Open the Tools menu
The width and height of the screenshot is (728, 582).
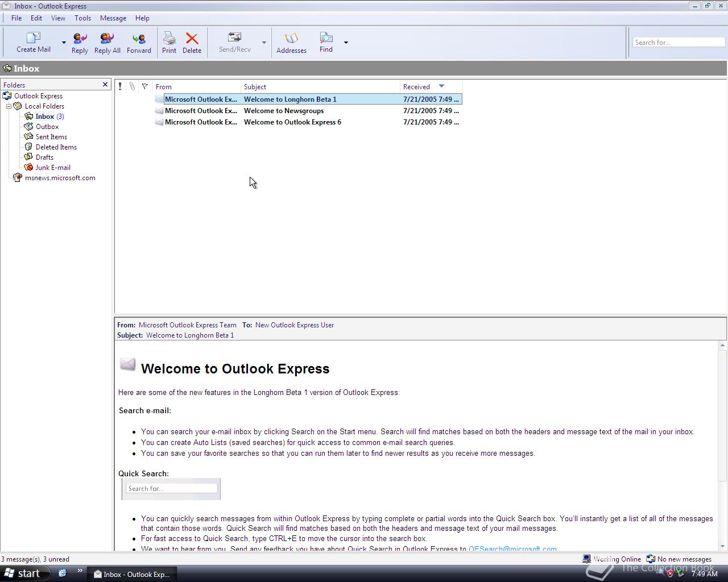tap(82, 18)
